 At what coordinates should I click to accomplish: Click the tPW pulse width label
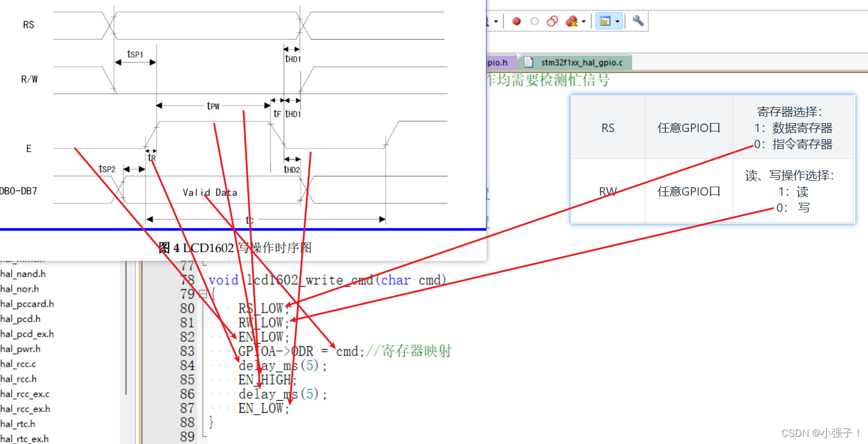click(213, 106)
